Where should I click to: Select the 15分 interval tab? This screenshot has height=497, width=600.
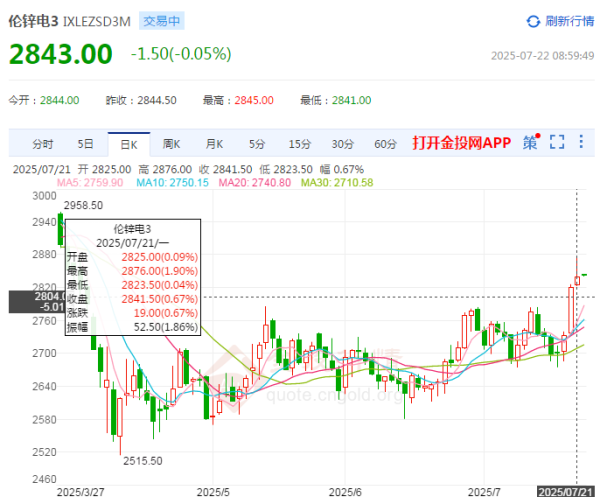pyautogui.click(x=300, y=144)
